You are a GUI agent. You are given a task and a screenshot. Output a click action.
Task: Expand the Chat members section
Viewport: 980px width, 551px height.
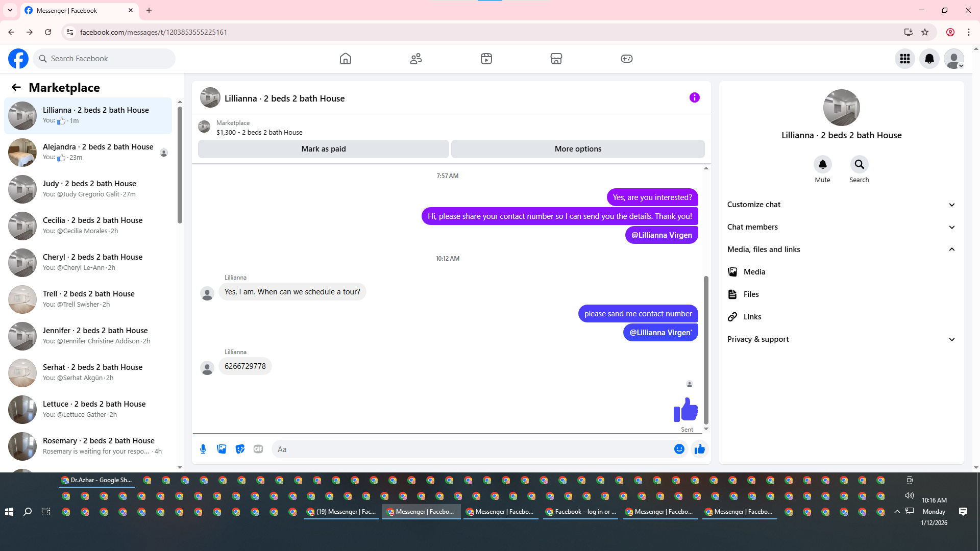841,227
